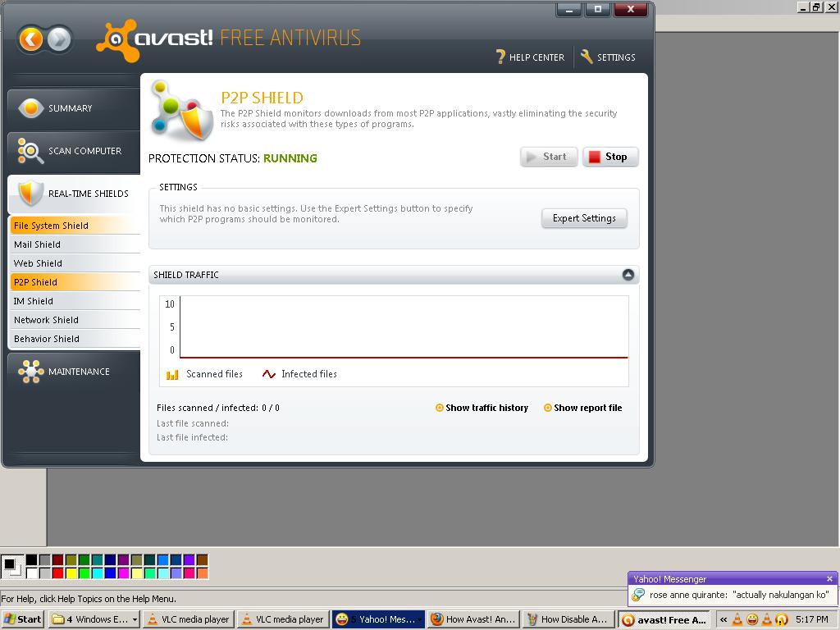Select IM Shield in sidebar
The height and width of the screenshot is (630, 840).
(x=75, y=301)
